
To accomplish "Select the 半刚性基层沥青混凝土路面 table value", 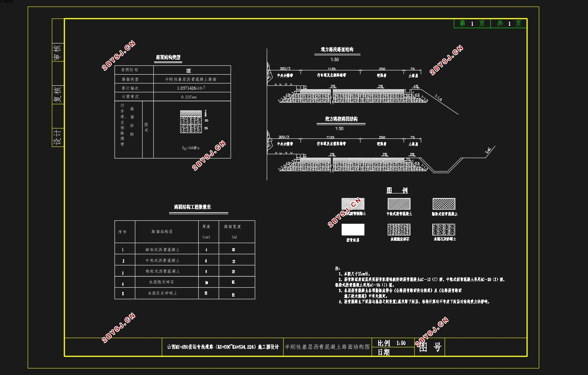I will tap(191, 79).
